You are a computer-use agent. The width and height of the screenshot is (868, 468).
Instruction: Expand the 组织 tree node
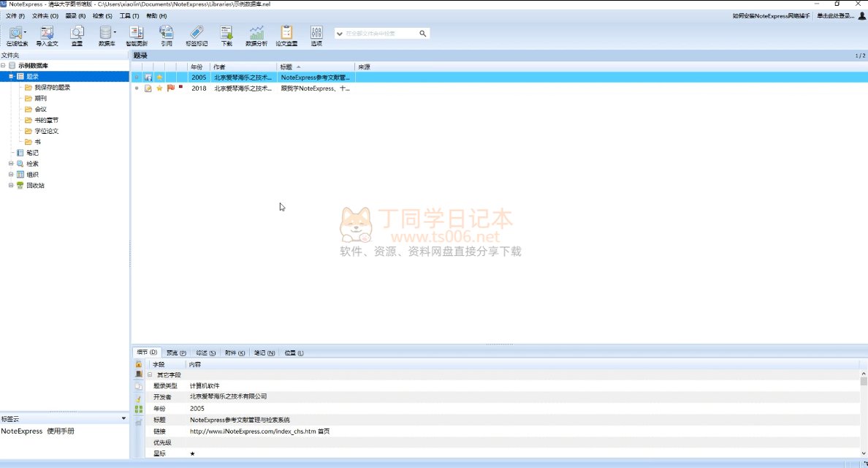11,175
